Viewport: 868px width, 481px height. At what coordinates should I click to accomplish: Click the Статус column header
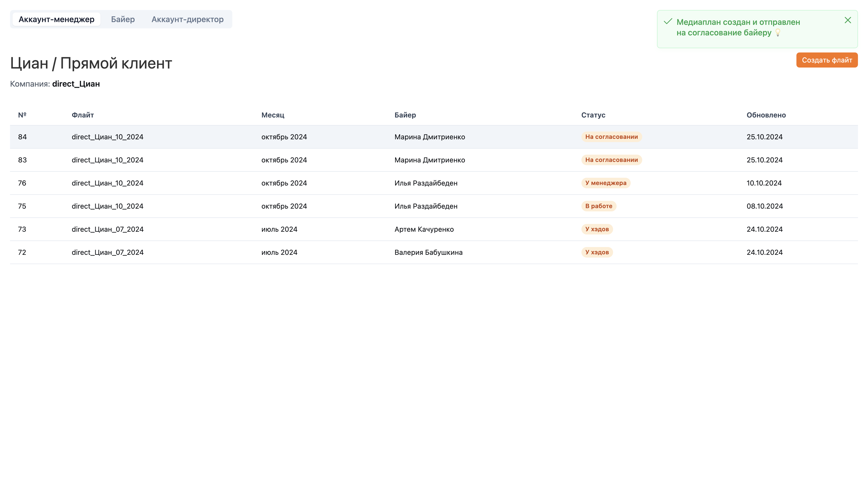click(593, 115)
